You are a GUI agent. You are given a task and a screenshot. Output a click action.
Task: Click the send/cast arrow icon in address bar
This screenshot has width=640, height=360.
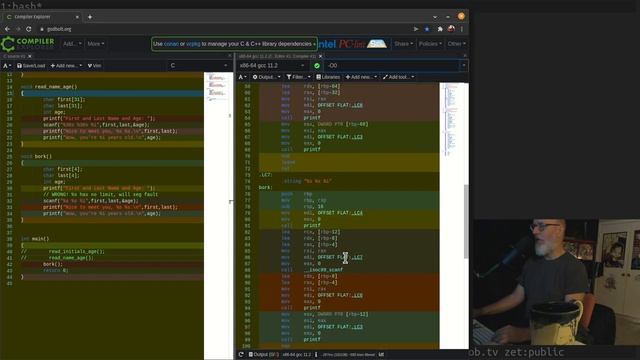pos(416,29)
